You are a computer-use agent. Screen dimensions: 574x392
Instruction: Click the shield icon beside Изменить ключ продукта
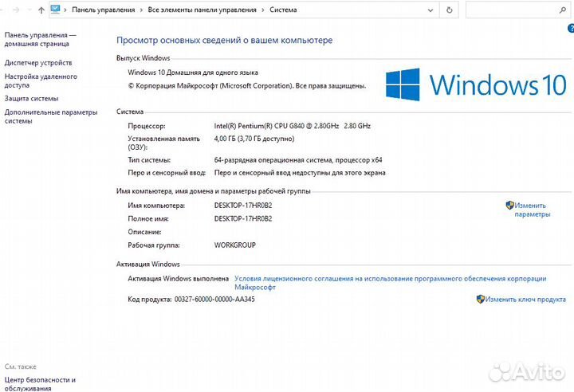(x=480, y=299)
